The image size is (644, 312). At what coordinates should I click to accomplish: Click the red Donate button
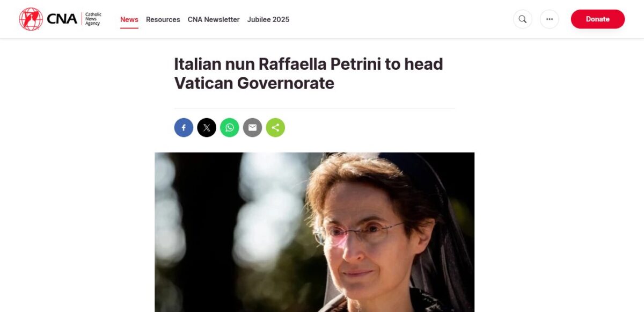(598, 19)
